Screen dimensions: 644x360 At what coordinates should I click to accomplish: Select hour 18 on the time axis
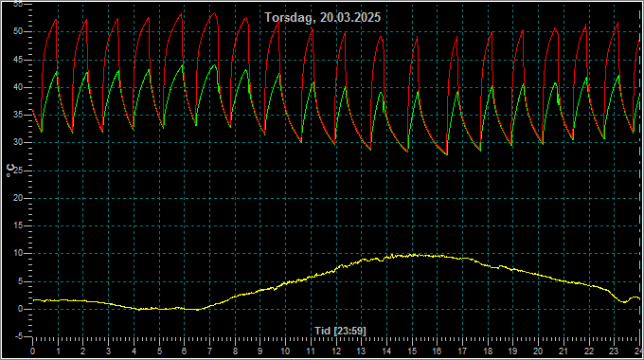tap(488, 351)
